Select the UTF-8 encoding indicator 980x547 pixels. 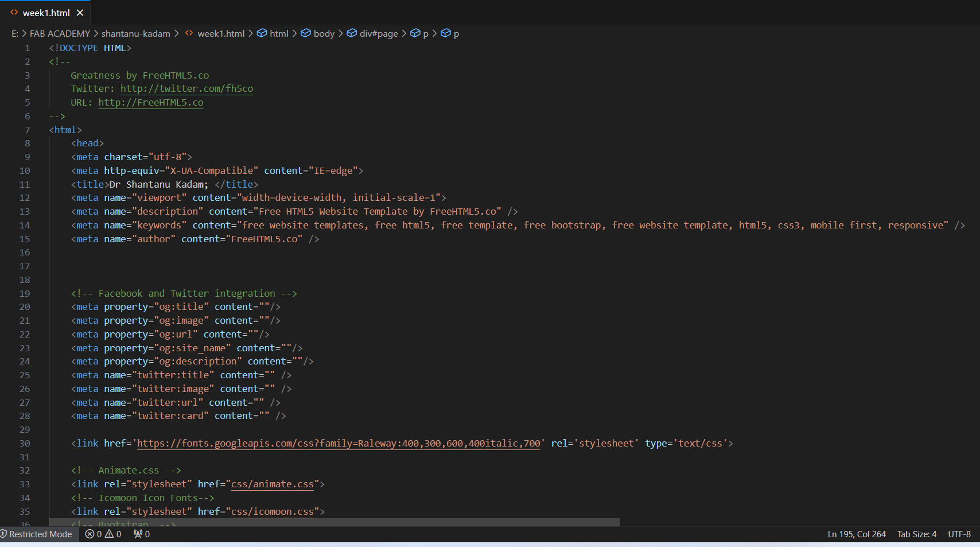point(959,534)
